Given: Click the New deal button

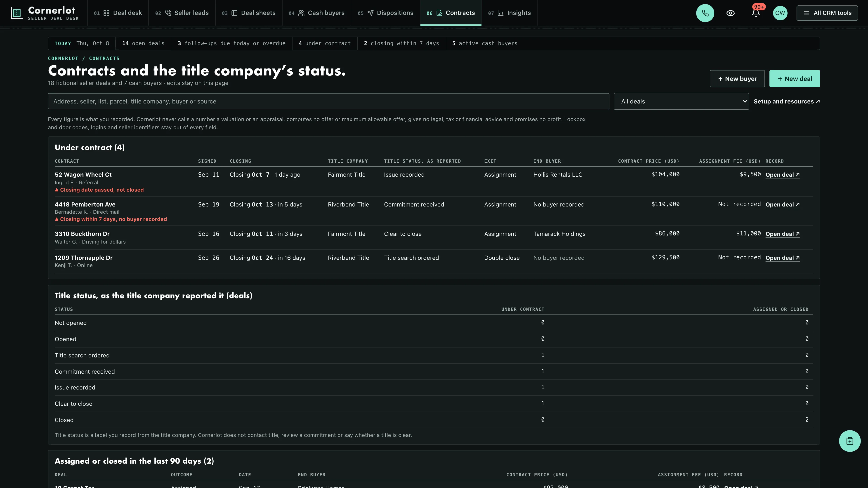Looking at the screenshot, I should pos(795,78).
